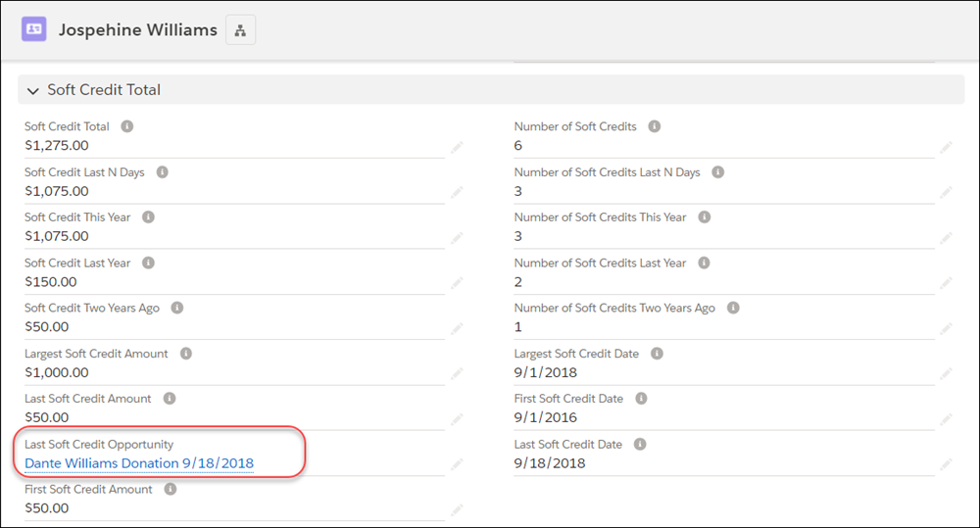Image resolution: width=980 pixels, height=528 pixels.
Task: Show info for Number of Soft Credits Last N Days
Action: [718, 171]
